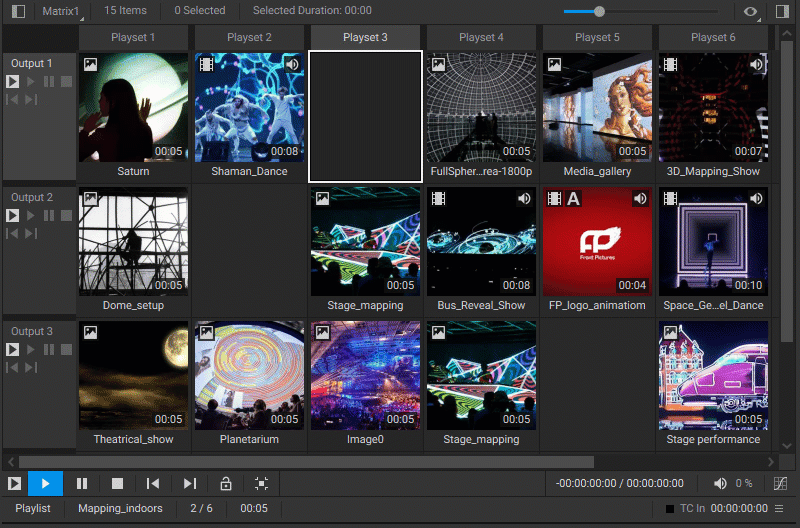Stop playback in bottom toolbar

[117, 484]
